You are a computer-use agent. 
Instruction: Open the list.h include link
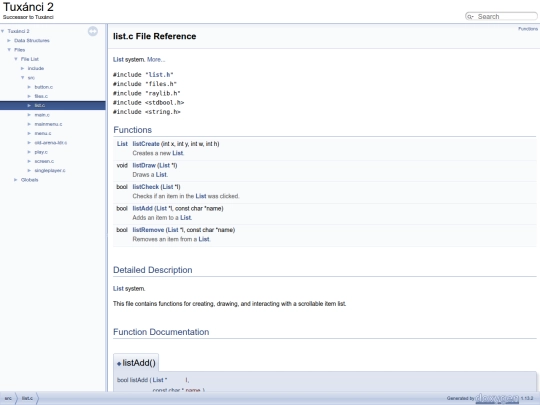tap(159, 74)
